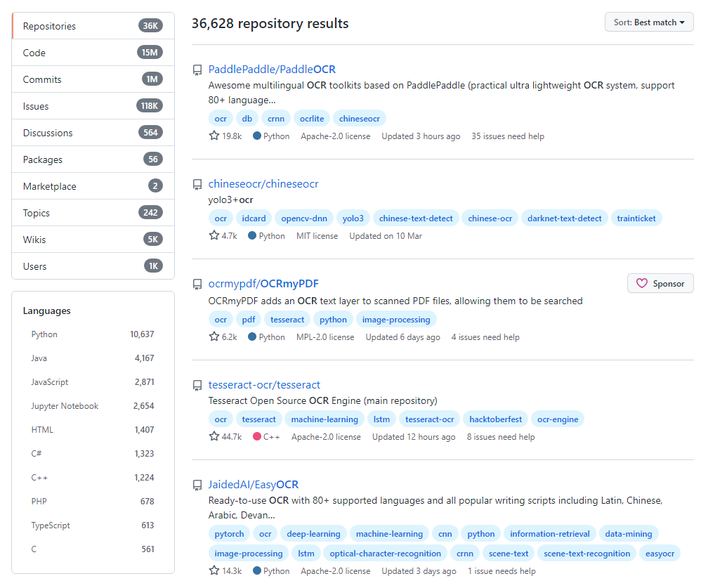View Wikis search results
The image size is (708, 588).
click(93, 240)
